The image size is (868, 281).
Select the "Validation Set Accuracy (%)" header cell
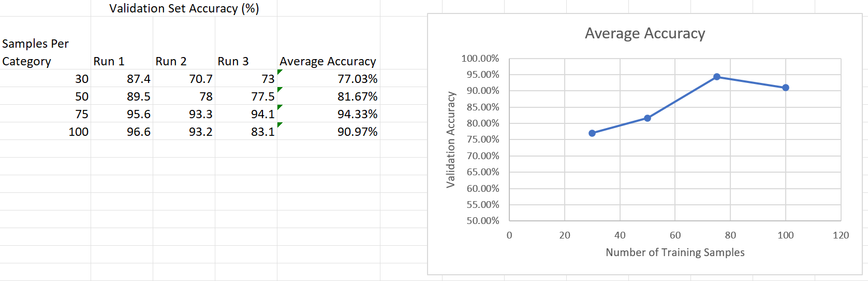184,8
